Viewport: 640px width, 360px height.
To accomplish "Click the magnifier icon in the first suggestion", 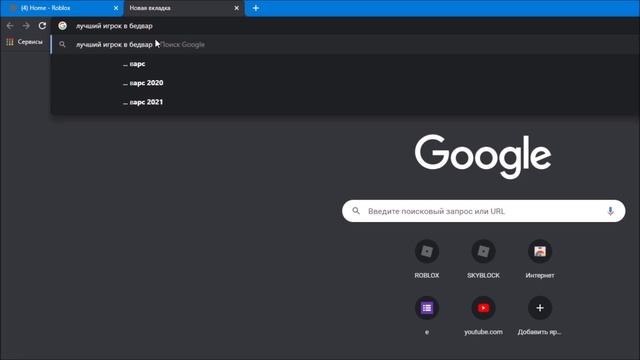I will click(x=62, y=44).
